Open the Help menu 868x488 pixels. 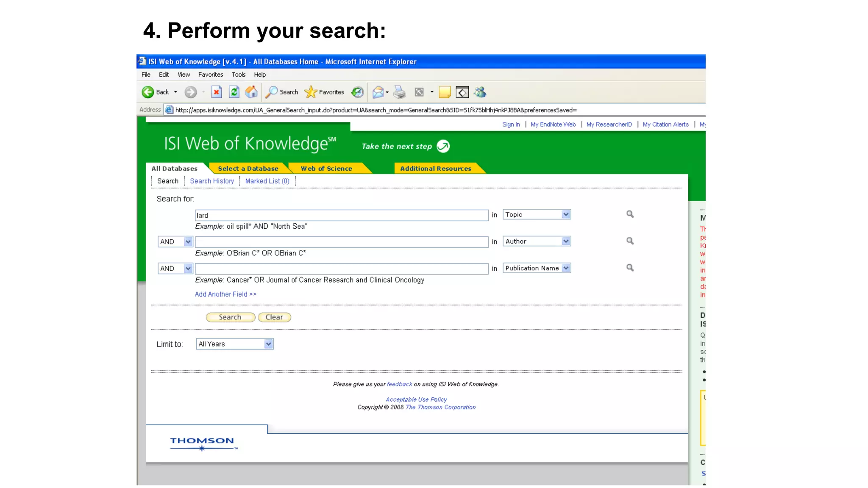260,75
